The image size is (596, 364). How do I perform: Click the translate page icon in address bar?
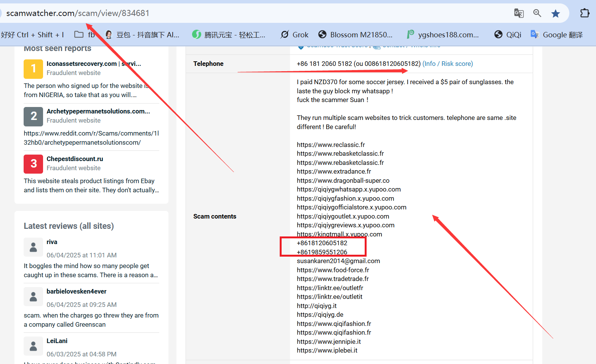point(519,13)
